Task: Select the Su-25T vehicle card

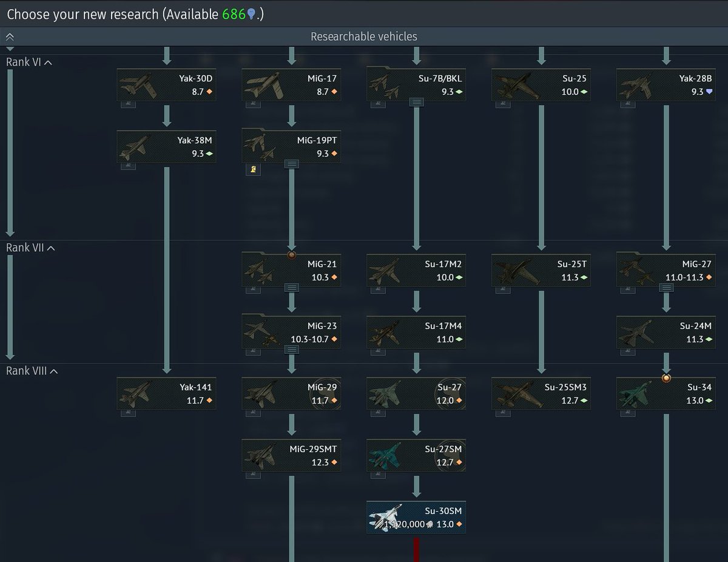Action: pos(541,271)
